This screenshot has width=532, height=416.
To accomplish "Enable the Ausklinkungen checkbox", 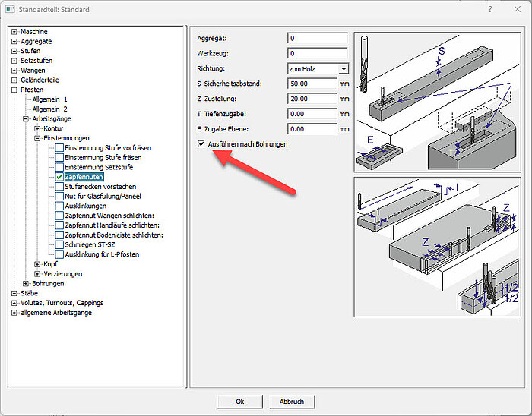I will click(59, 206).
